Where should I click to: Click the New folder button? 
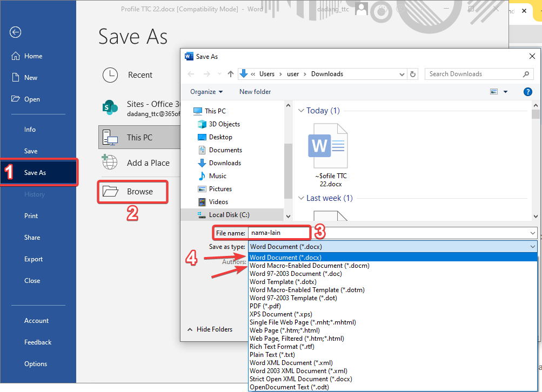[x=255, y=92]
